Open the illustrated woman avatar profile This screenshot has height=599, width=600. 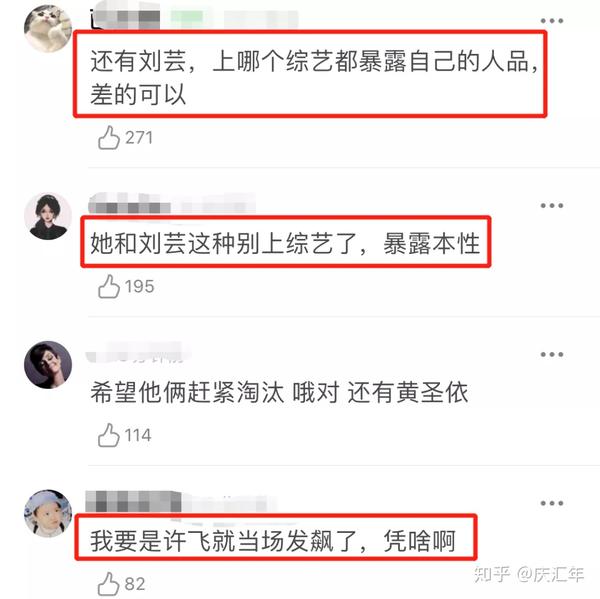click(48, 216)
